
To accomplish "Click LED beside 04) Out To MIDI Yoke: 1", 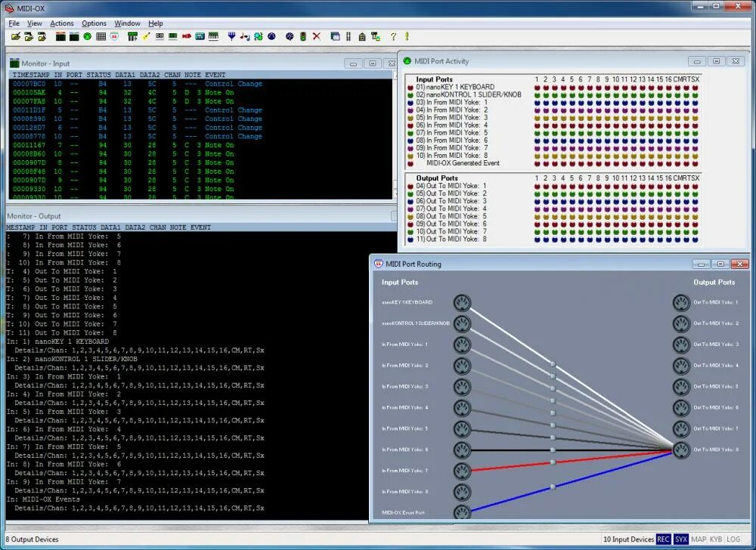I will pyautogui.click(x=411, y=186).
